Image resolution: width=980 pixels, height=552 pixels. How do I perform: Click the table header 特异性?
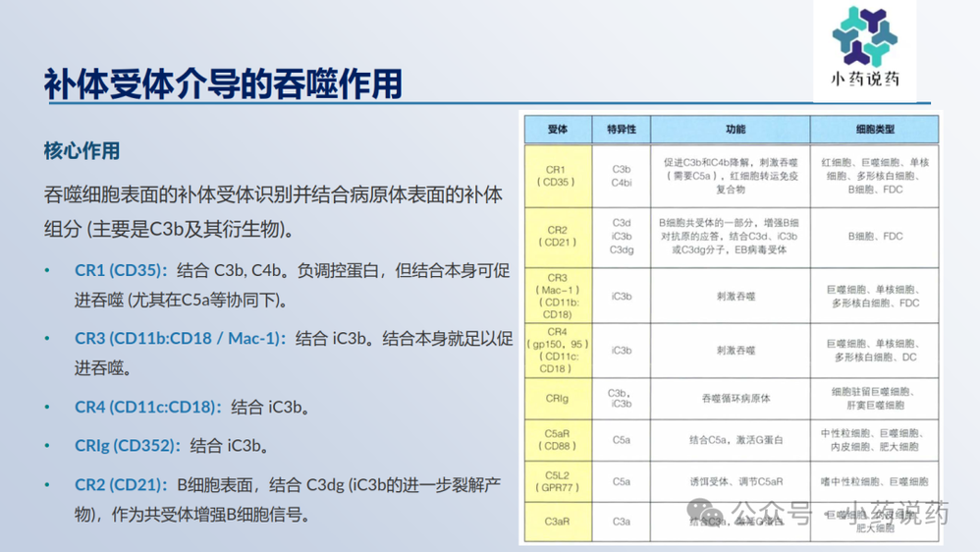(622, 130)
